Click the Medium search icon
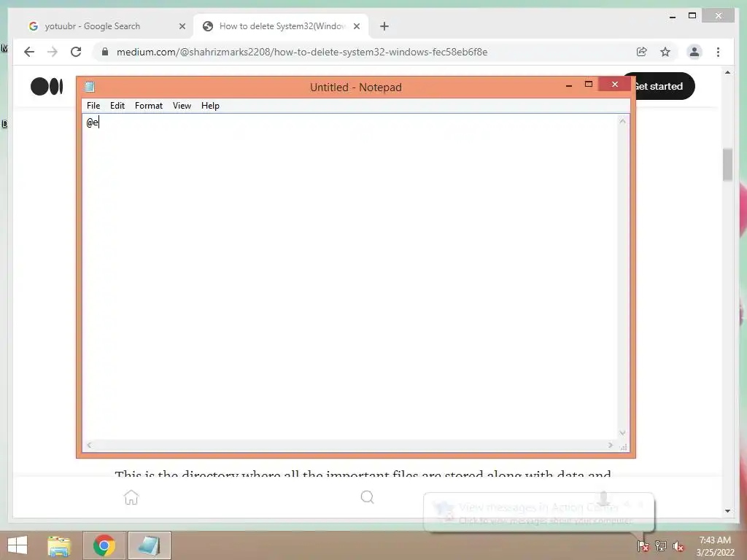Viewport: 747px width, 560px height. coord(367,497)
